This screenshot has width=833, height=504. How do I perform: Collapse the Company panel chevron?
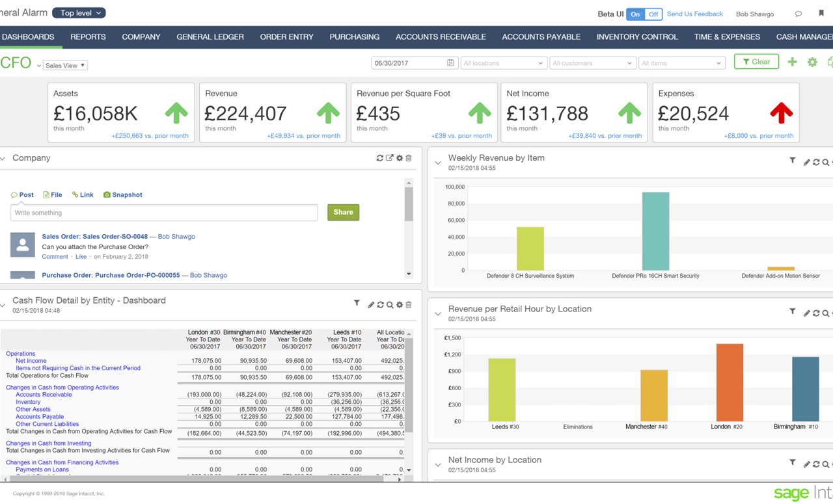coord(3,158)
